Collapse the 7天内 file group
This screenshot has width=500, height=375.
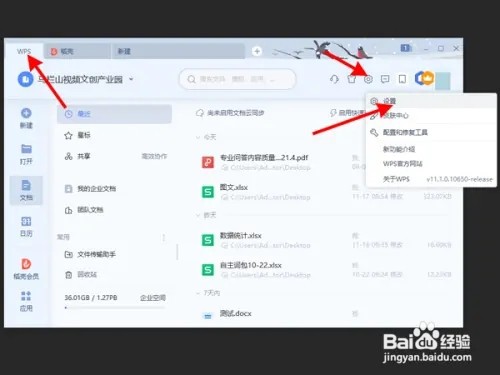tap(198, 293)
